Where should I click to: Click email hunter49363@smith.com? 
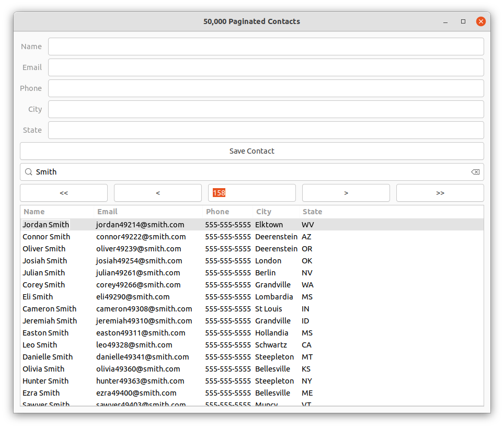tap(140, 381)
